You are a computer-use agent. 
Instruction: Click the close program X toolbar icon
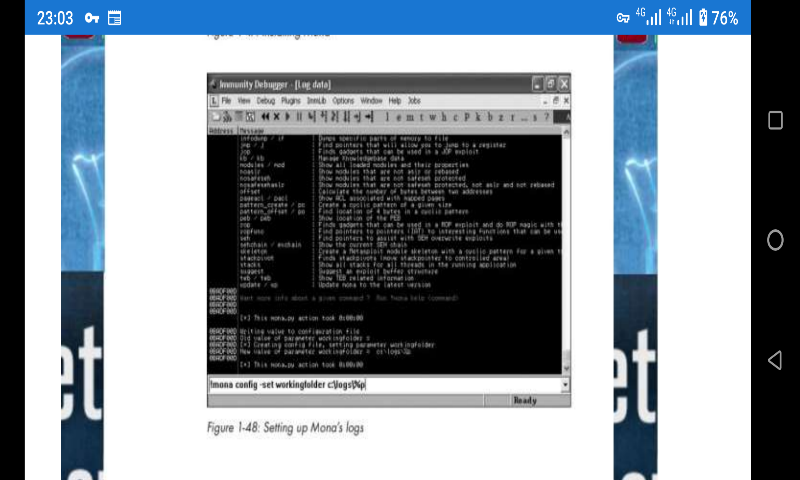(x=277, y=117)
